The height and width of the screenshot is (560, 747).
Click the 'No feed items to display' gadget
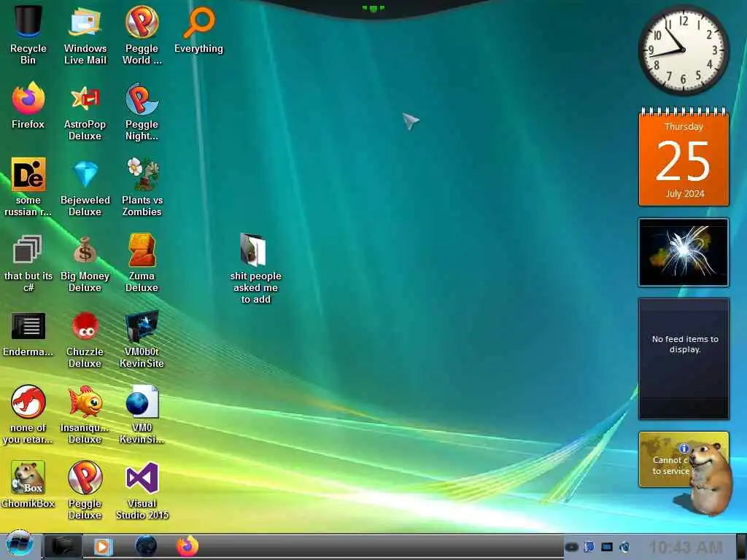684,359
